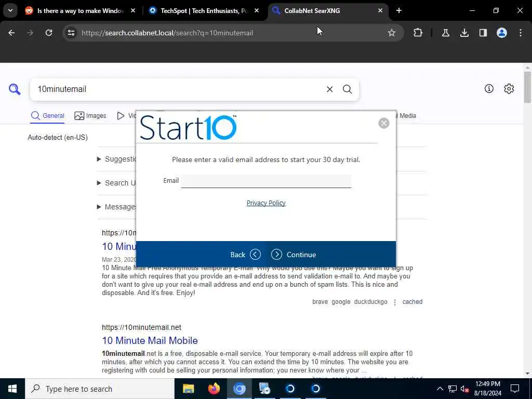532x399 pixels.
Task: Open the SearXNG about info icon
Action: tap(489, 88)
